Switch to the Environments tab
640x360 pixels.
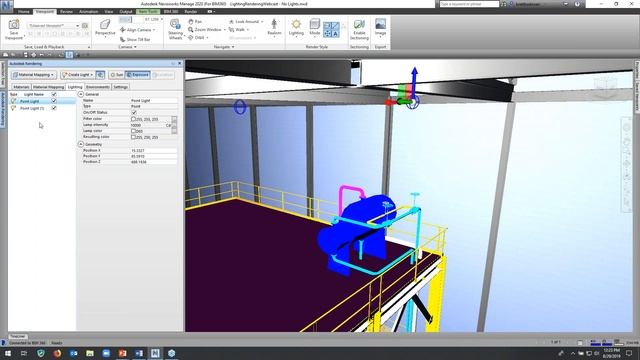pyautogui.click(x=98, y=87)
